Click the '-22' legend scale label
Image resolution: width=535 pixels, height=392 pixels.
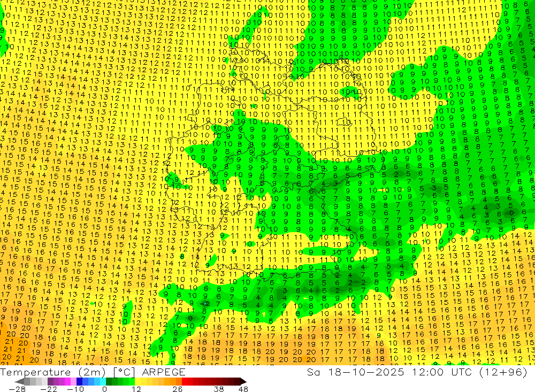point(49,389)
